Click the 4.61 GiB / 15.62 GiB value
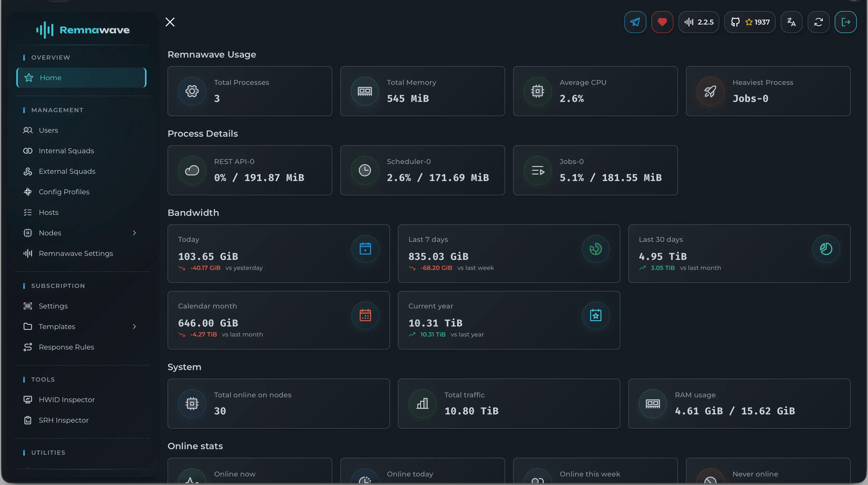 click(x=735, y=411)
